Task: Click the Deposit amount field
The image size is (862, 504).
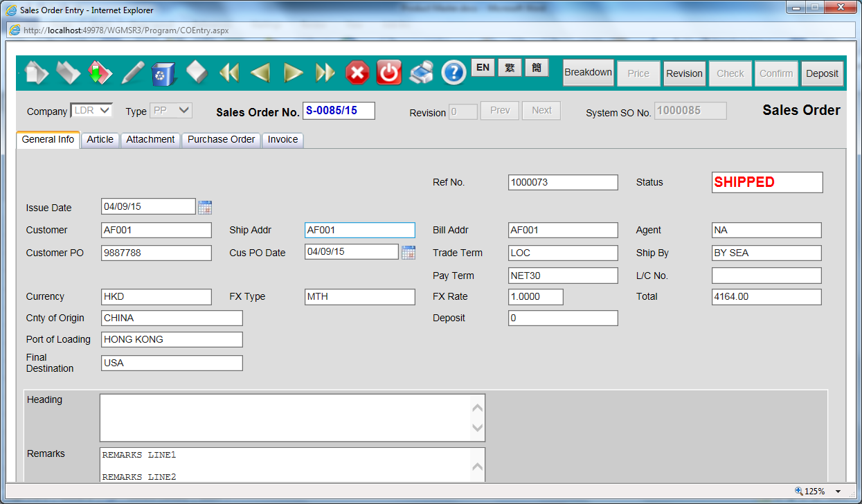Action: [x=563, y=318]
